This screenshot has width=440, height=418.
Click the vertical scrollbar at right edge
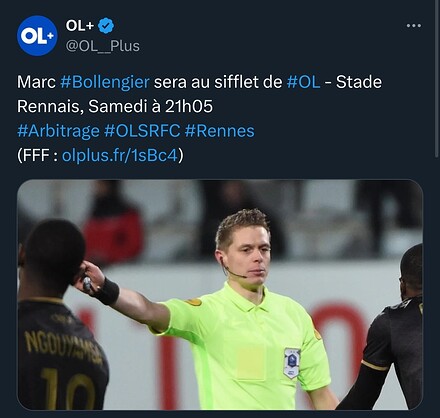(x=437, y=78)
